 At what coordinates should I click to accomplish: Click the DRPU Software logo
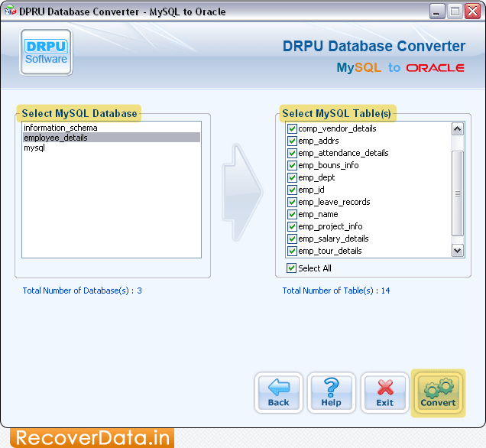46,53
